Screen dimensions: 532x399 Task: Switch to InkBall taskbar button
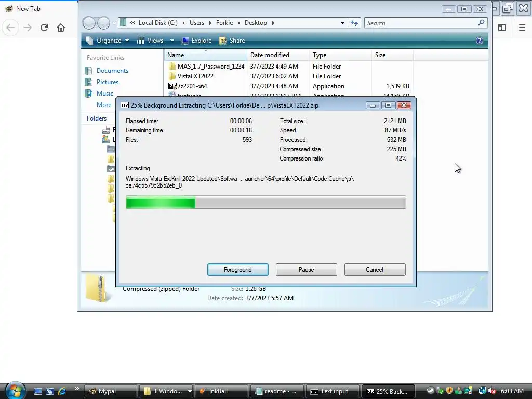coord(221,391)
